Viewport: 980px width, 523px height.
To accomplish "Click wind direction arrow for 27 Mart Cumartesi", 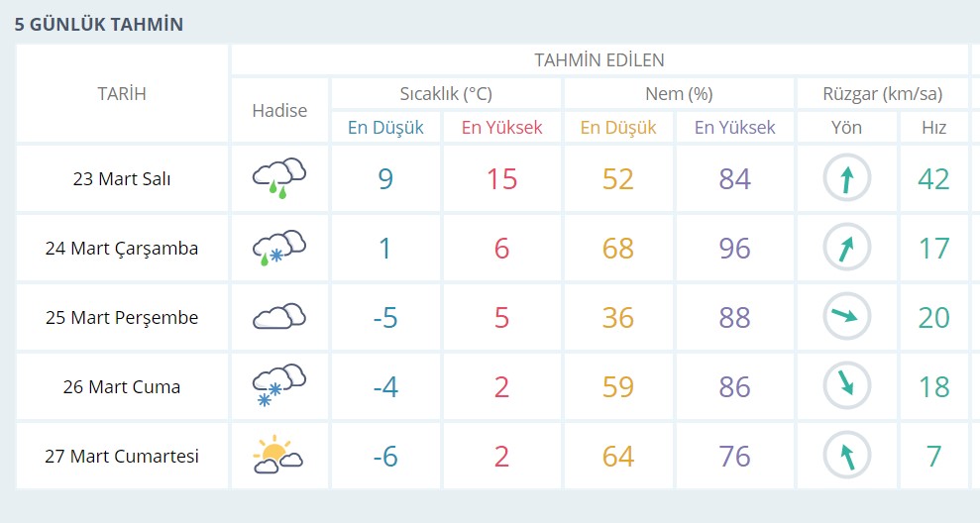I will [847, 456].
